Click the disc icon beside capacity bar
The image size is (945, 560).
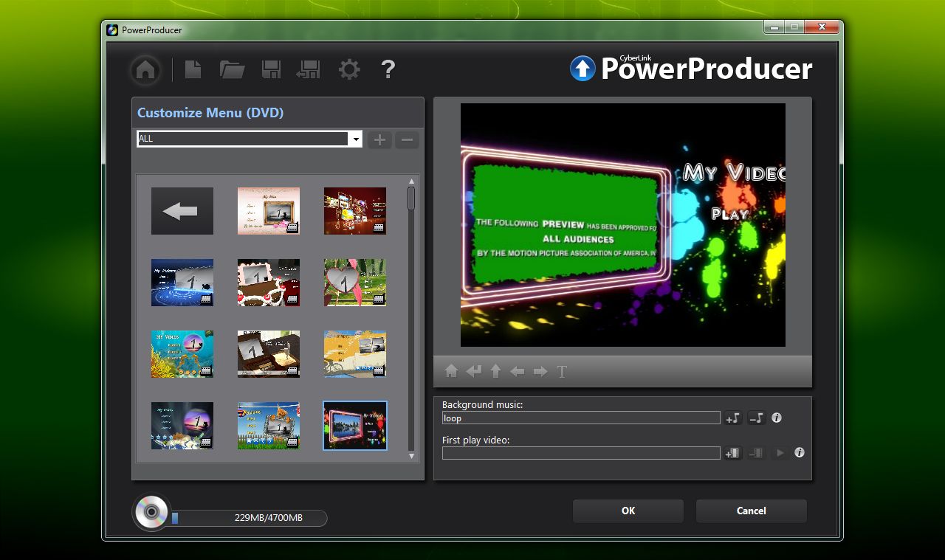pyautogui.click(x=151, y=512)
